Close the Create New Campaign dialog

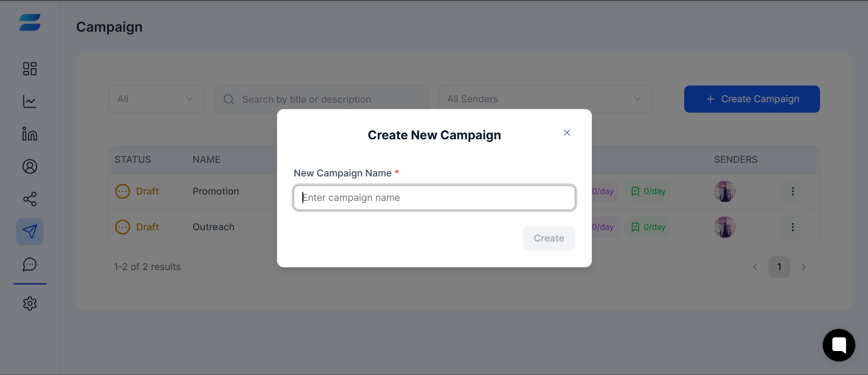(x=567, y=133)
